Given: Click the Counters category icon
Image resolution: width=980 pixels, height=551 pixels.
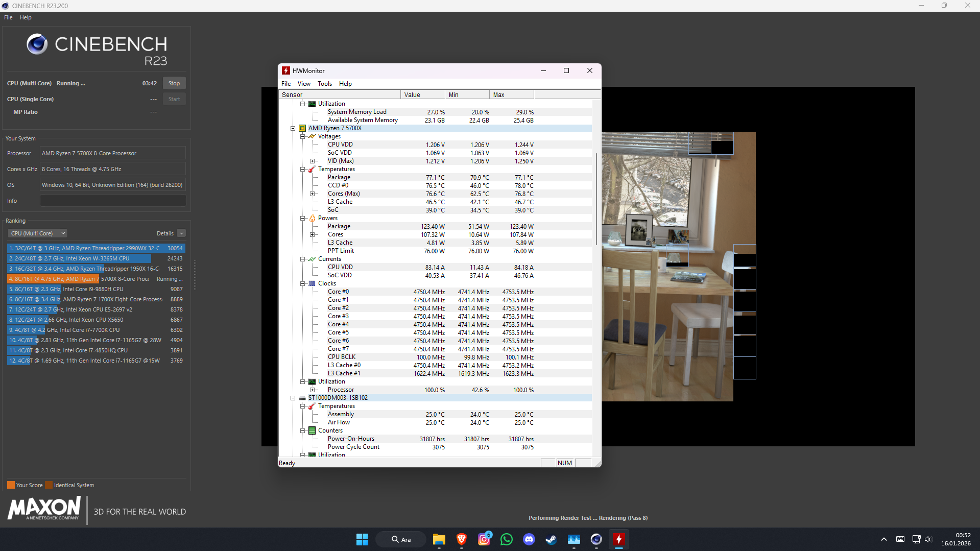Looking at the screenshot, I should tap(312, 430).
